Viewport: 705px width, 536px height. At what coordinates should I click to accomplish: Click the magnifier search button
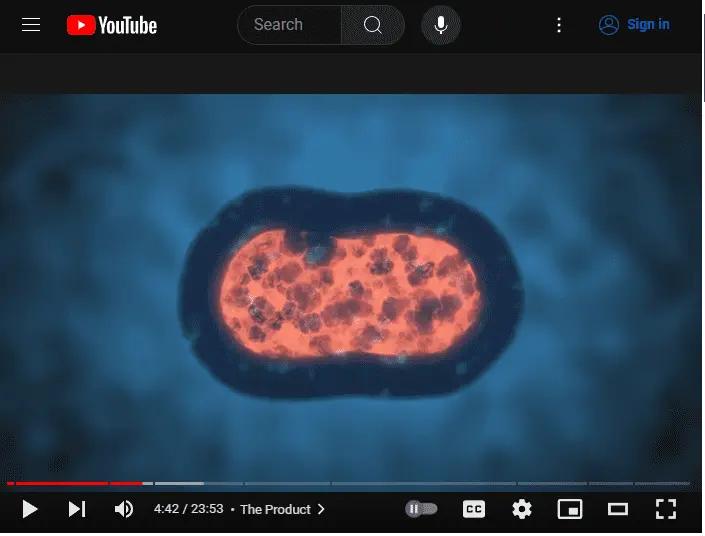(x=373, y=25)
